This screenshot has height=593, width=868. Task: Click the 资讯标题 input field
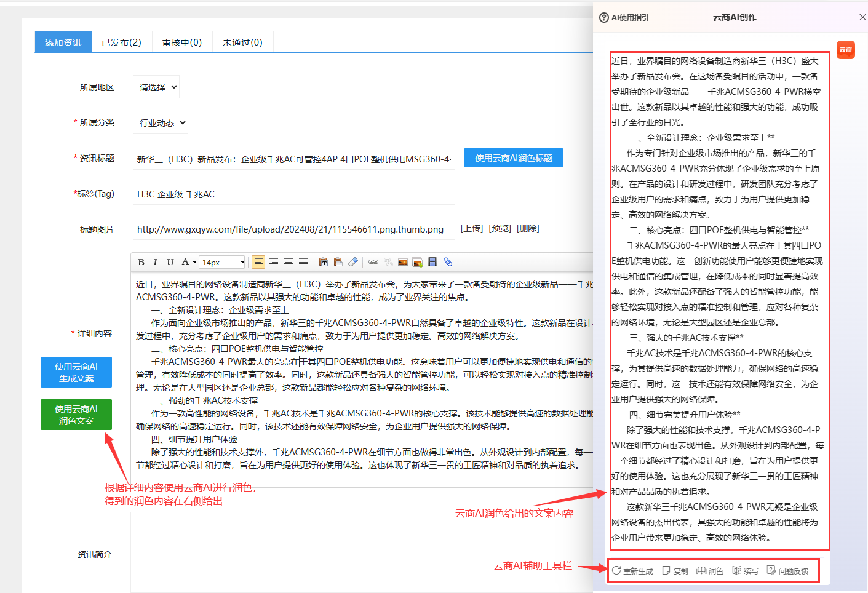coord(294,159)
